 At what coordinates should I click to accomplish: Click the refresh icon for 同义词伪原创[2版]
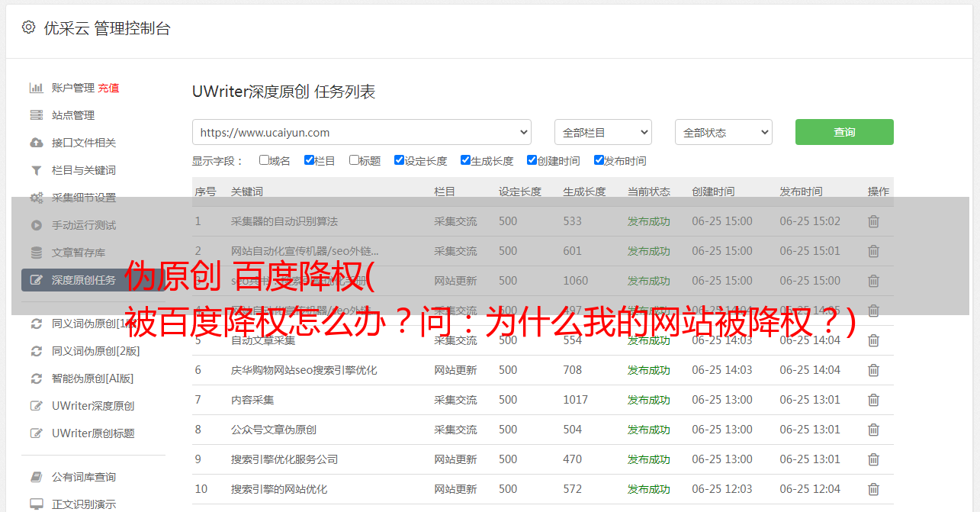pyautogui.click(x=36, y=351)
